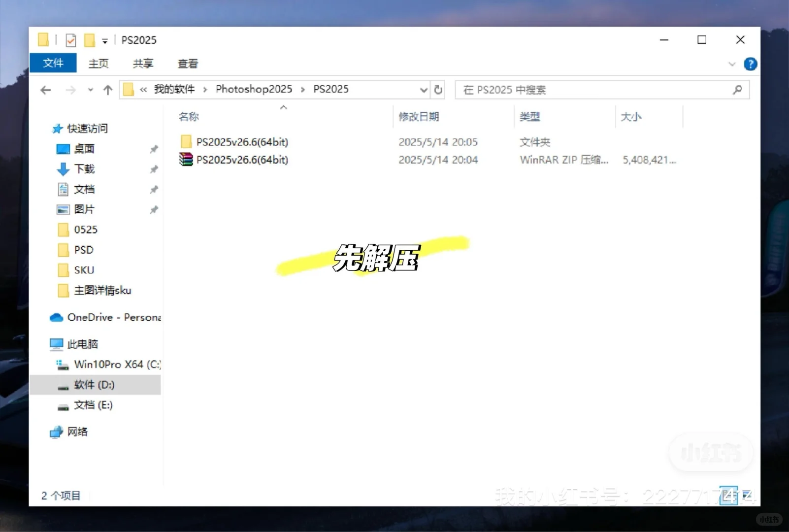Open the Quick Access Toolbar customize menu
The height and width of the screenshot is (532, 789).
pyautogui.click(x=105, y=40)
